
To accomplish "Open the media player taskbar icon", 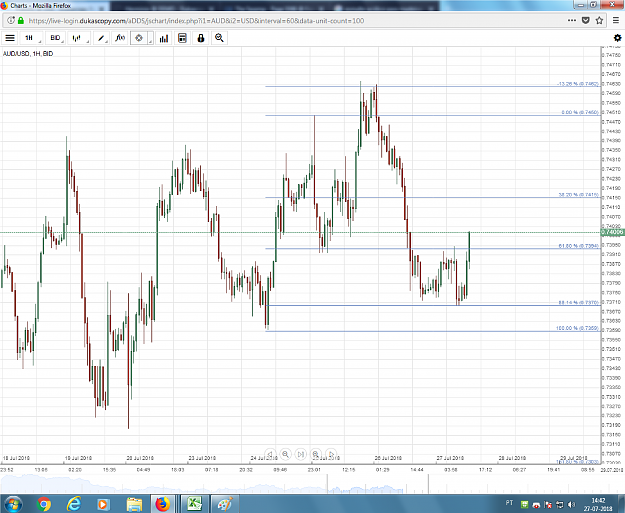I will pos(103,504).
